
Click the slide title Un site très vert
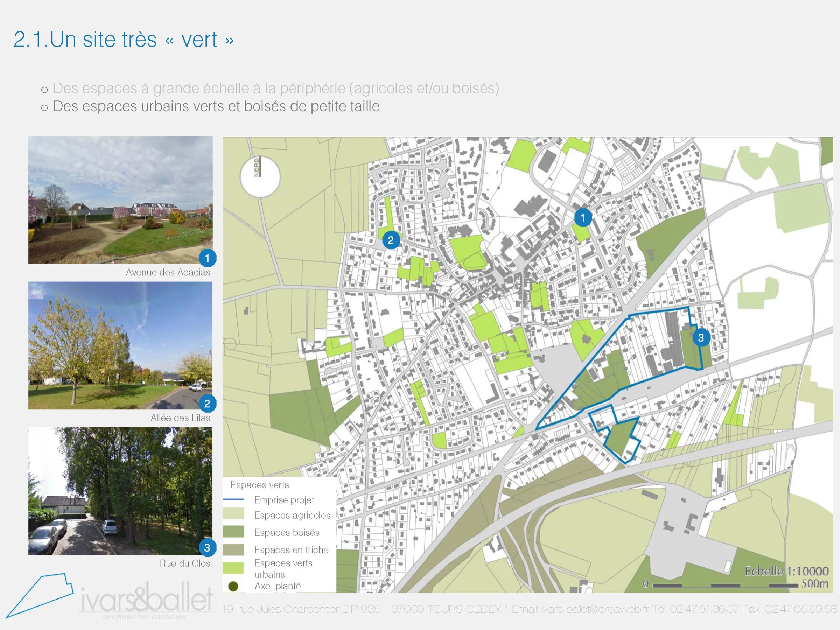pyautogui.click(x=124, y=40)
